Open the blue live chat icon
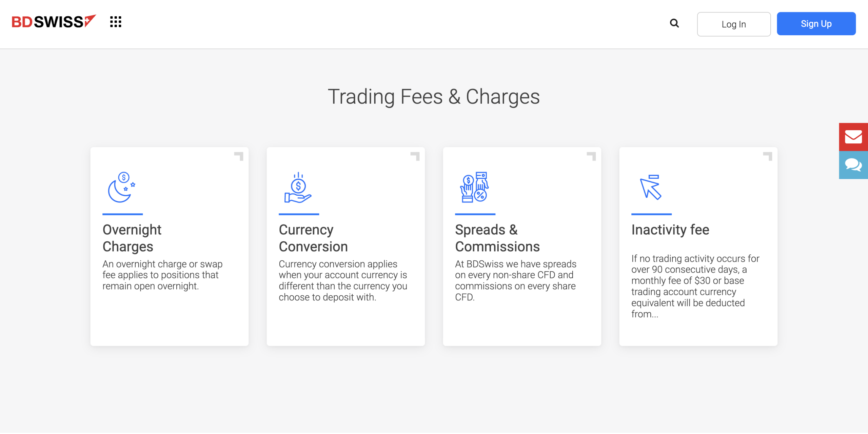Screen dimensions: 868x434 [x=853, y=165]
